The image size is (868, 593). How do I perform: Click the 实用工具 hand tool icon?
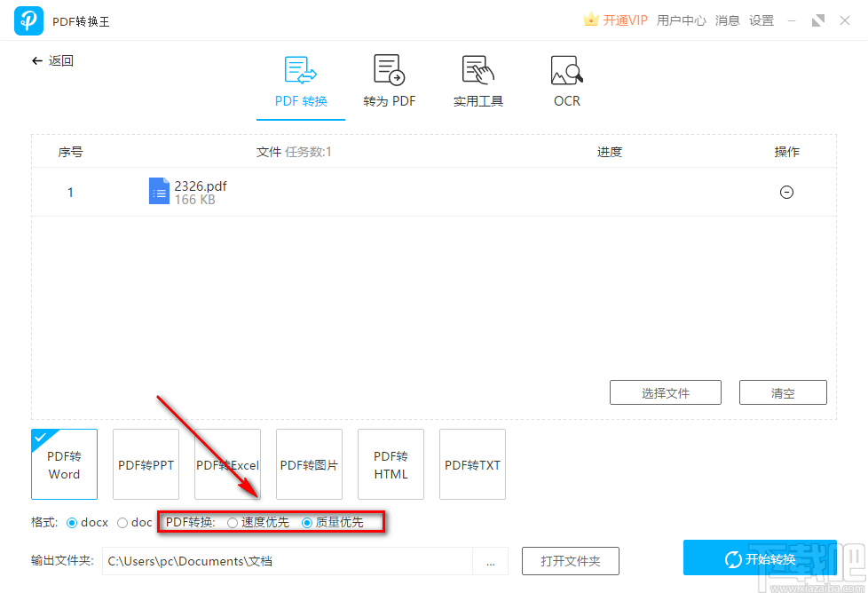point(477,69)
